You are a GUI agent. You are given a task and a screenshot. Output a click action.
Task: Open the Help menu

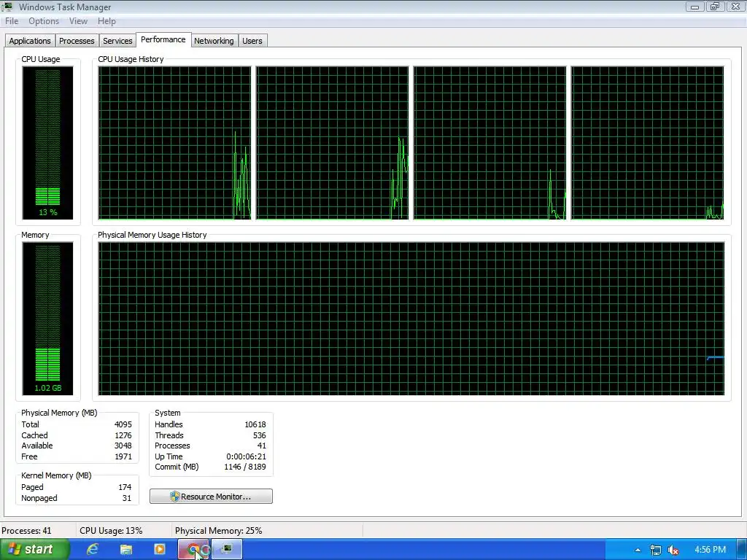107,21
